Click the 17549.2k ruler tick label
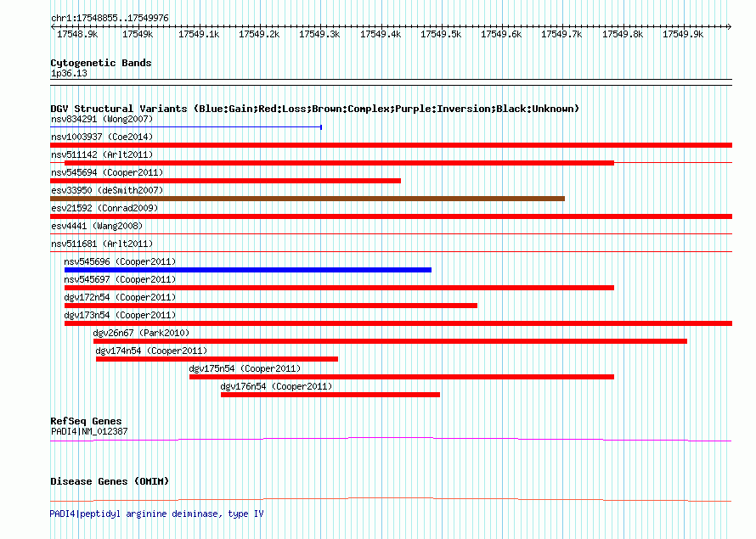 [259, 34]
